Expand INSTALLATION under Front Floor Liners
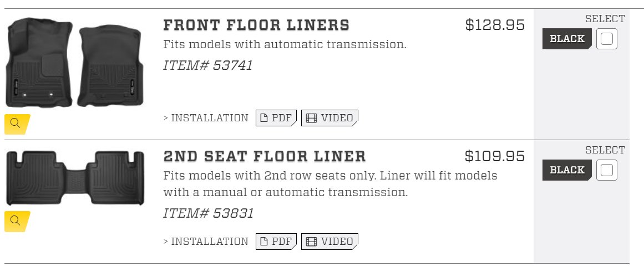Viewport: 644px width, 272px height. click(x=206, y=118)
